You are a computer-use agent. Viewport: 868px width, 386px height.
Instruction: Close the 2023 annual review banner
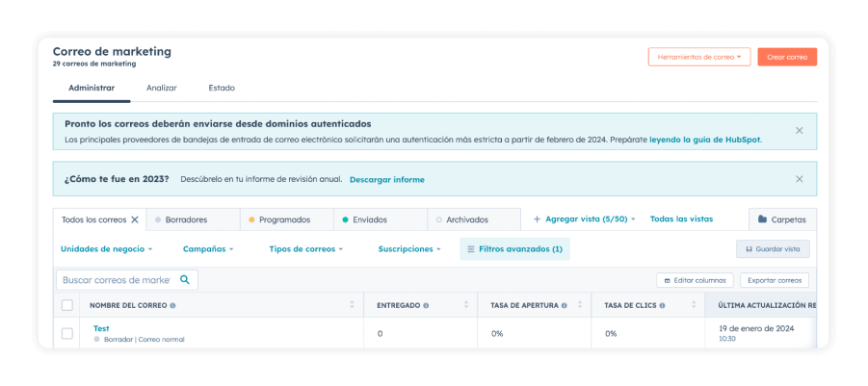799,179
